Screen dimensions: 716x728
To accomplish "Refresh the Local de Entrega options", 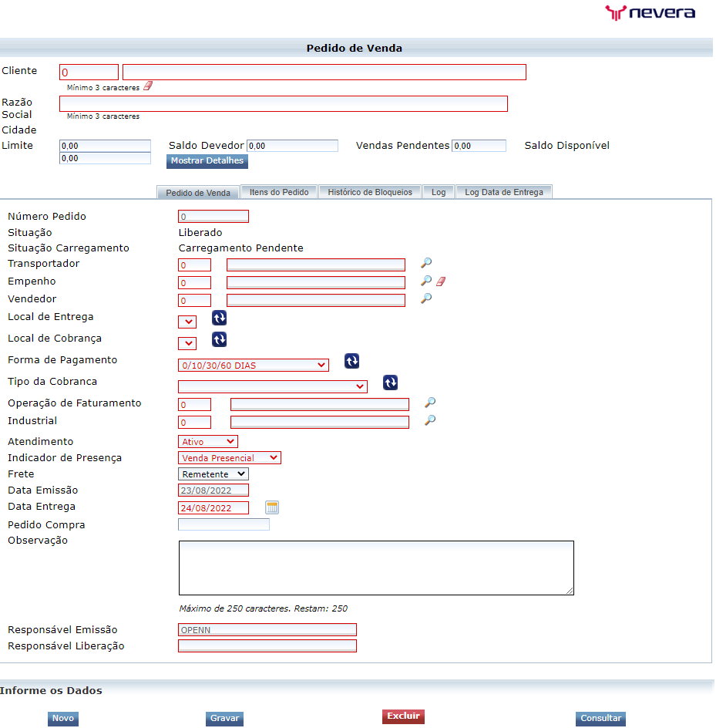I will click(219, 317).
